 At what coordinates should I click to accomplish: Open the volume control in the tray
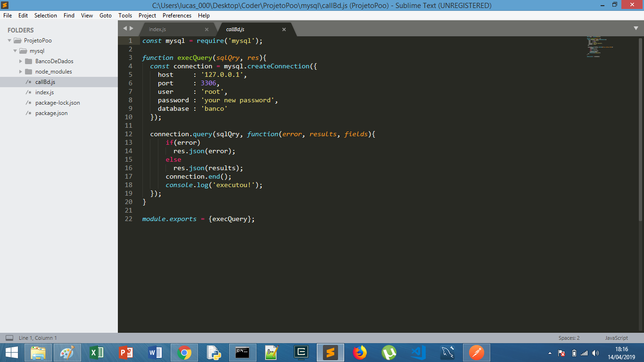pos(595,353)
